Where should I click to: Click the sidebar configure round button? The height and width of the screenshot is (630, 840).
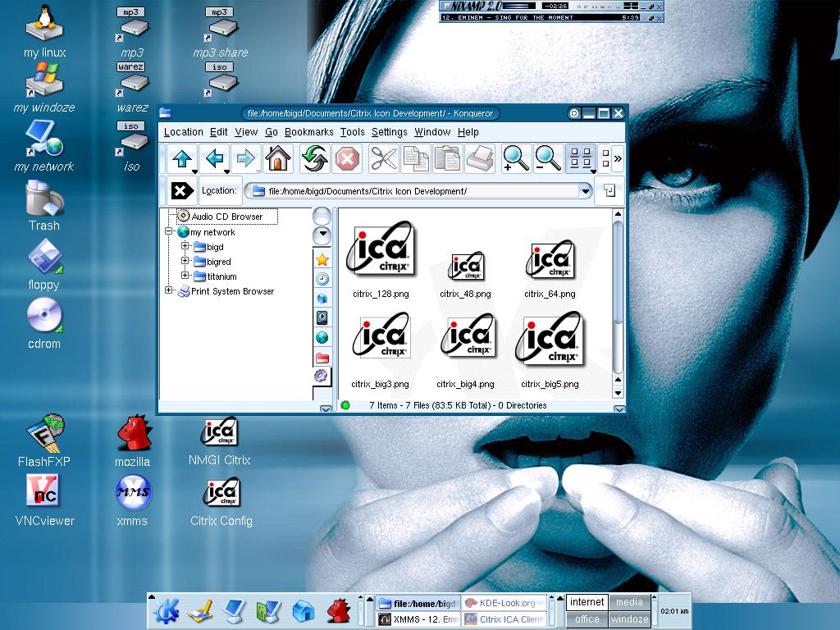(322, 216)
